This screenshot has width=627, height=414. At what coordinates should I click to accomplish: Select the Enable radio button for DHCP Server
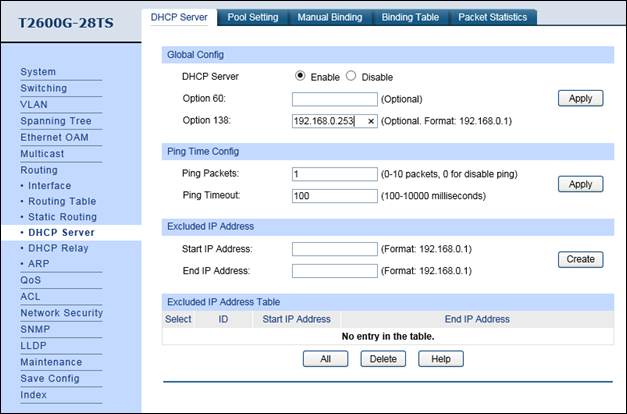(x=300, y=76)
